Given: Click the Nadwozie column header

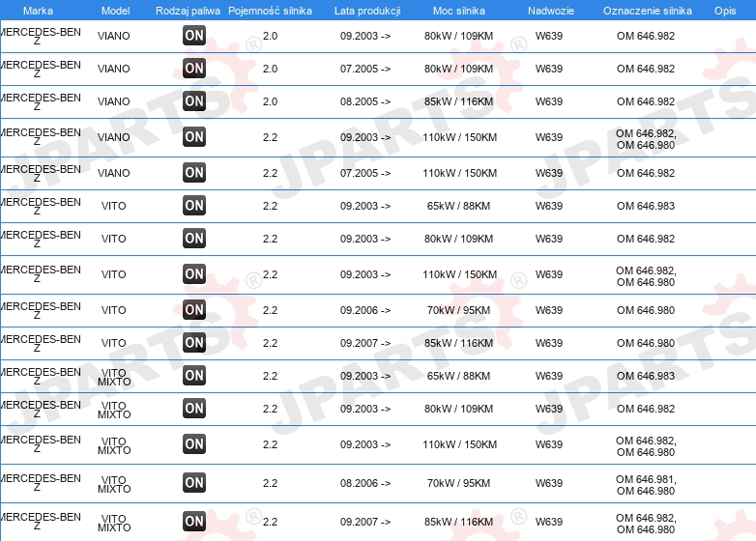Looking at the screenshot, I should (551, 11).
